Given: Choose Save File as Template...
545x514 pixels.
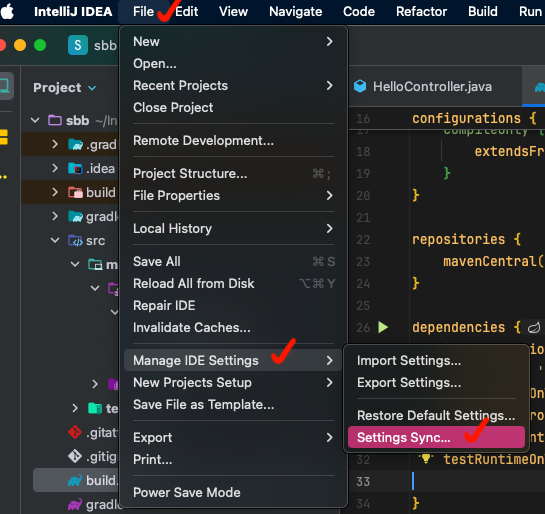Looking at the screenshot, I should coord(233,405).
